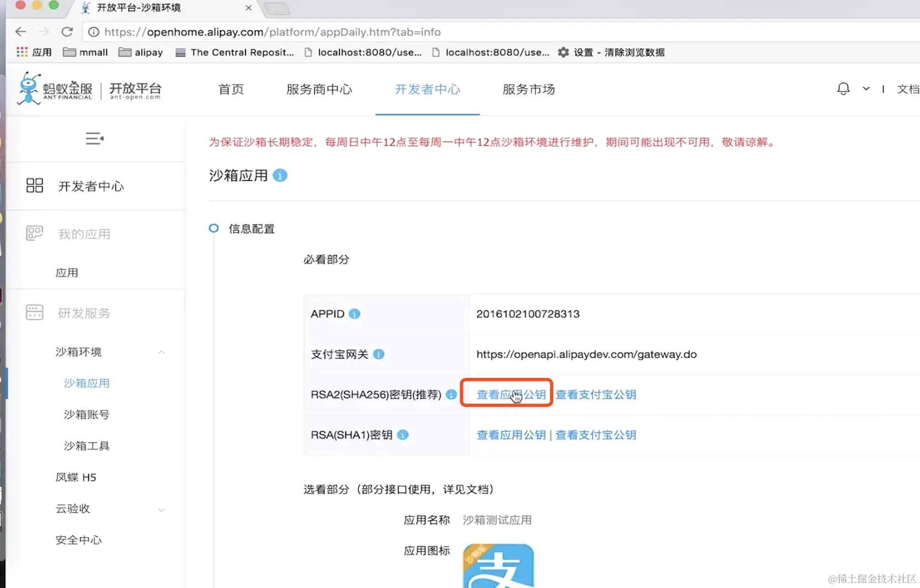Screen dimensions: 920x588
Task: Click the site info icon in address bar
Action: click(94, 32)
